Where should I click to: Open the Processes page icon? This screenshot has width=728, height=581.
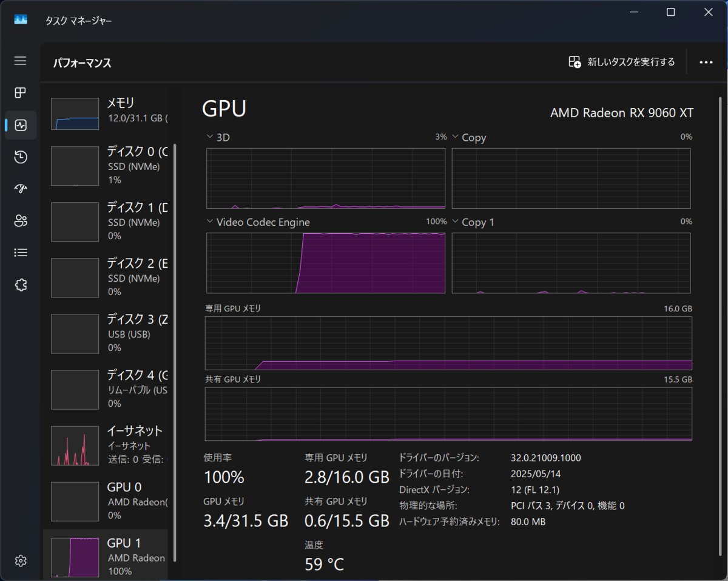pos(21,93)
